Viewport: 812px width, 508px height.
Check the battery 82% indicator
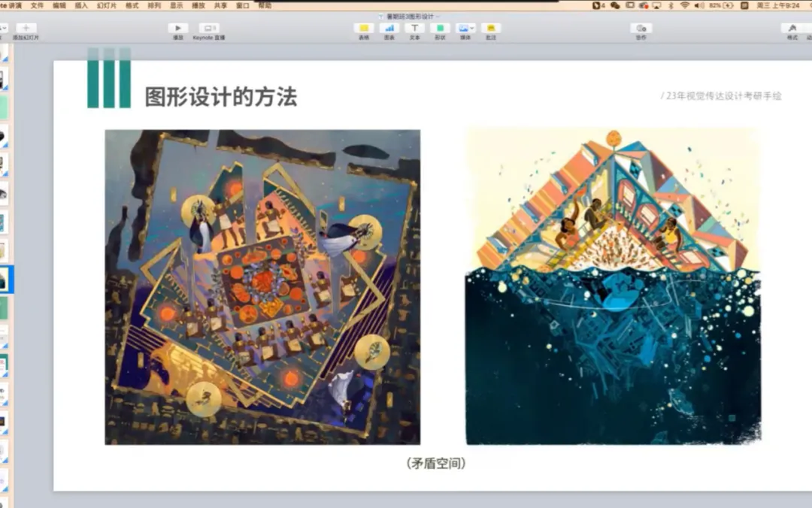click(x=721, y=5)
